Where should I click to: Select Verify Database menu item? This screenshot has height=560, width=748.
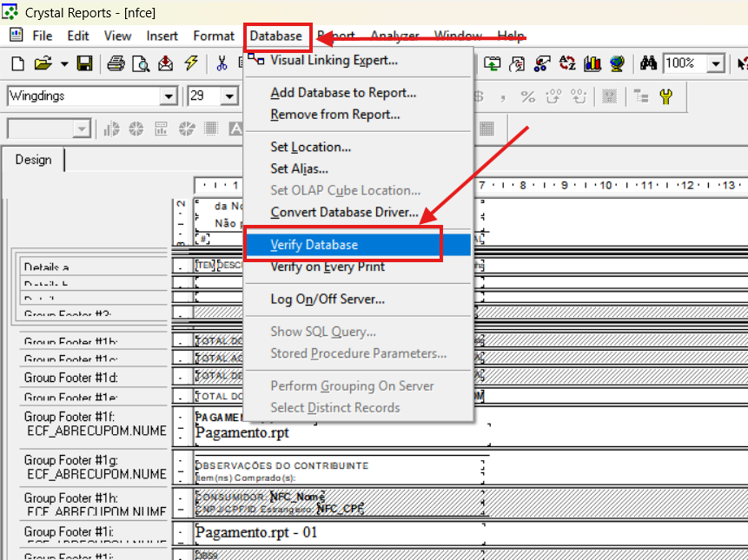click(314, 245)
